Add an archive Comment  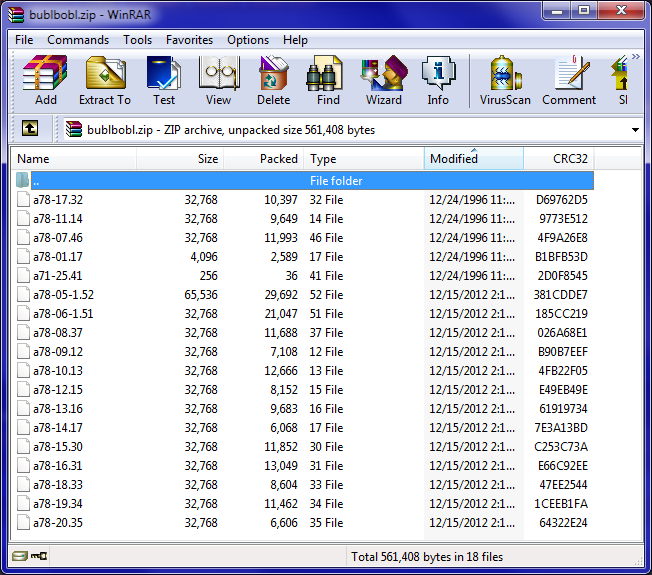pos(569,80)
